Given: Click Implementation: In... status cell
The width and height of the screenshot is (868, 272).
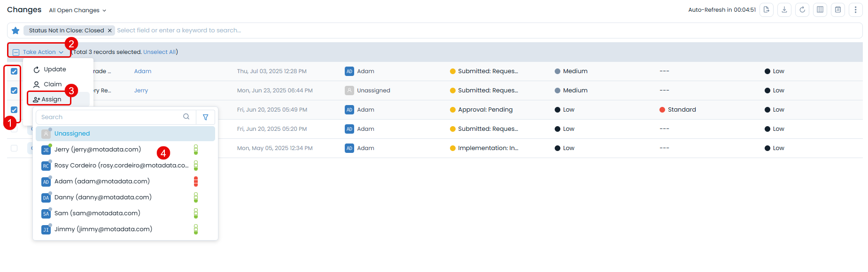Looking at the screenshot, I should point(484,148).
